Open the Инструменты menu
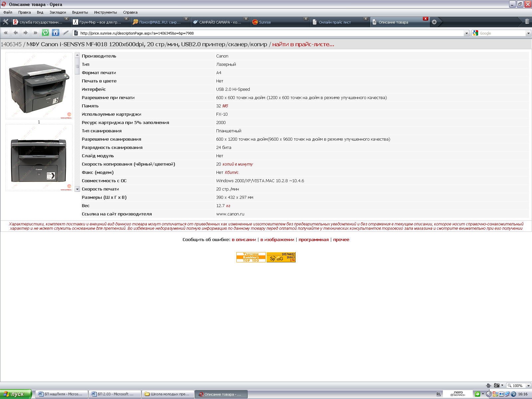 click(x=105, y=12)
